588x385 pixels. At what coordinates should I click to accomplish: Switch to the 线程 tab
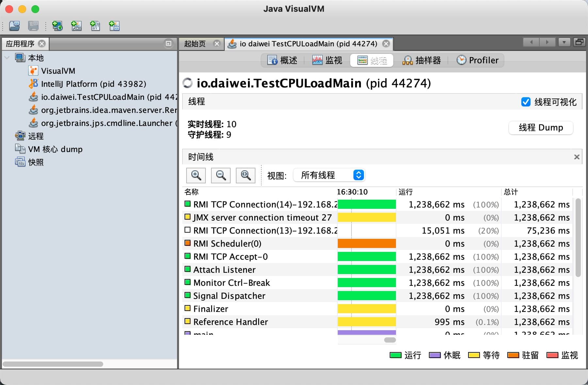(x=372, y=60)
